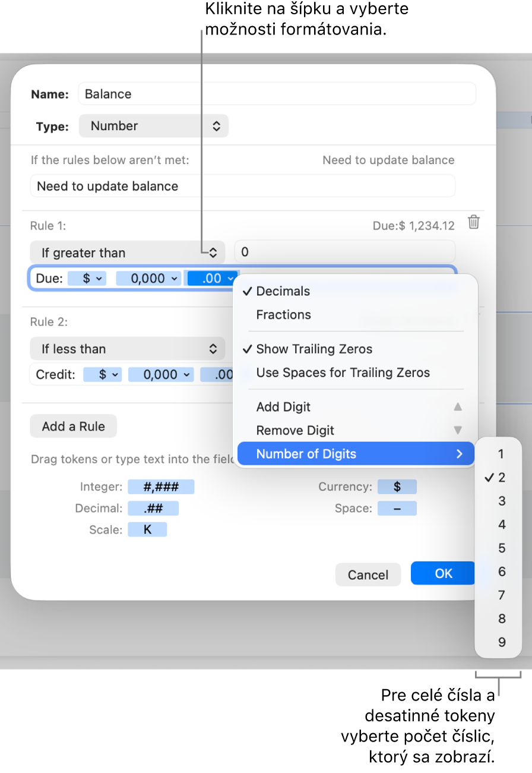Click the Integer #,### token
This screenshot has height=773, width=532.
(x=161, y=487)
